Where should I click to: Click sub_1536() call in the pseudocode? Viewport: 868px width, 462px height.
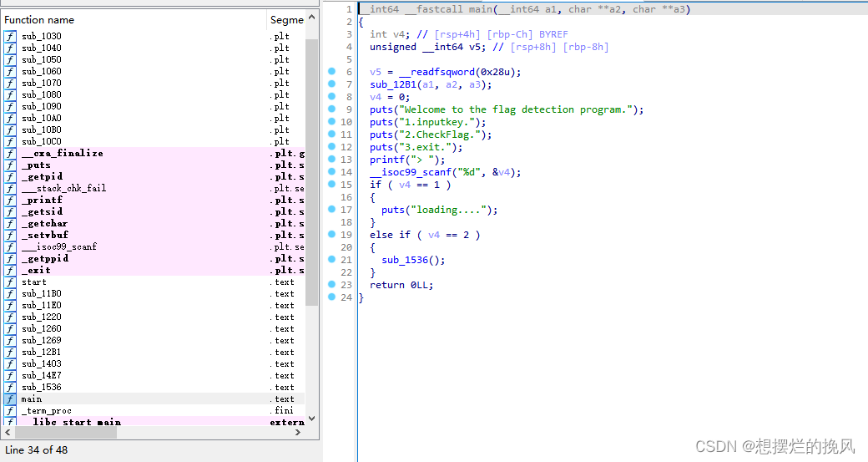[x=413, y=260]
